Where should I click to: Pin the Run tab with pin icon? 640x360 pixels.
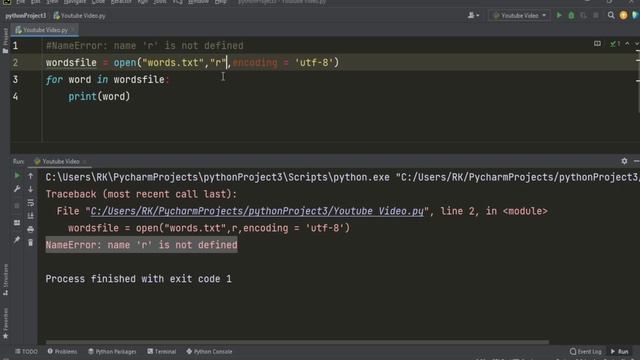click(x=17, y=240)
